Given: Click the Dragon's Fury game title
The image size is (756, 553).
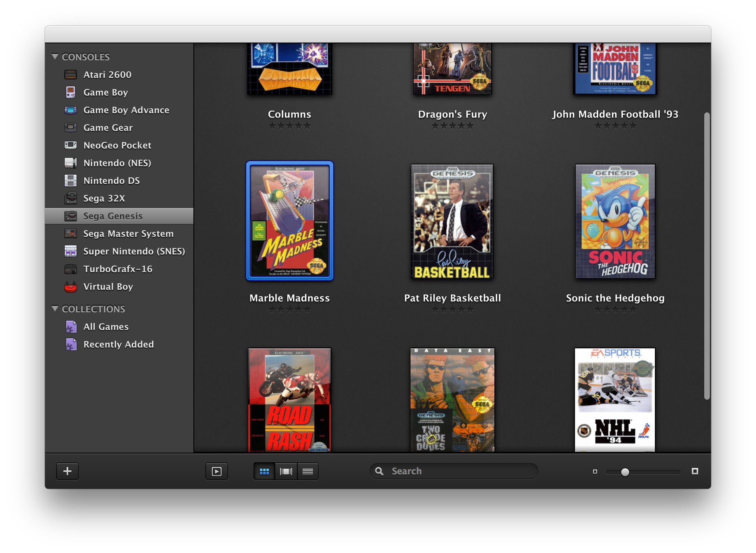Looking at the screenshot, I should [453, 114].
